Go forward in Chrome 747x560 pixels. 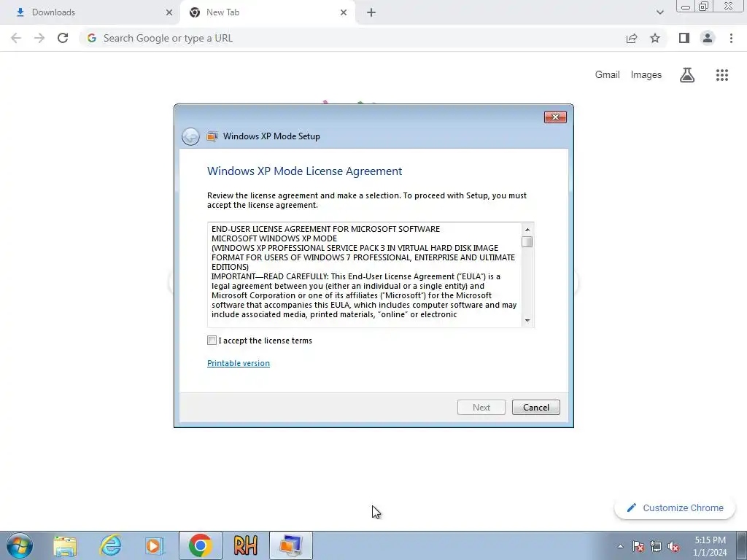(x=39, y=38)
